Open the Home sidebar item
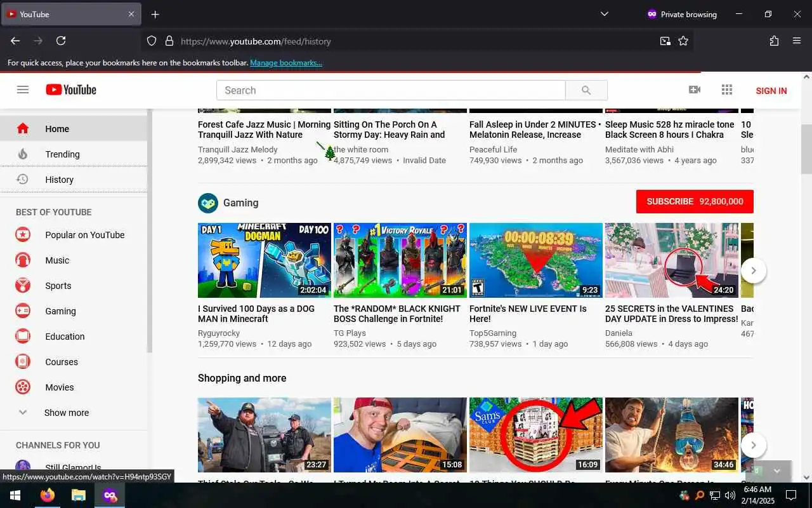 [74, 128]
